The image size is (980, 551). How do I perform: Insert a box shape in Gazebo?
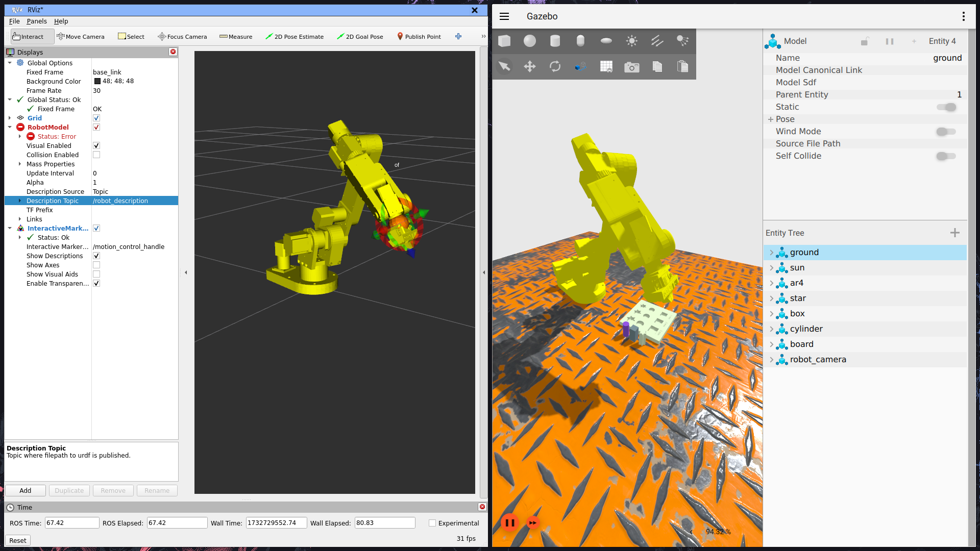[x=504, y=41]
